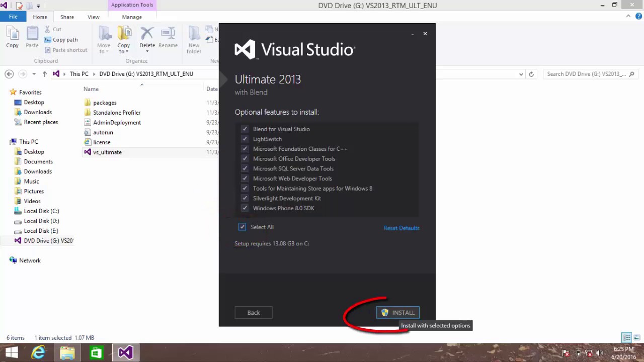The width and height of the screenshot is (644, 362).
Task: Uncheck Microsoft Office Developer Tools
Action: (245, 158)
